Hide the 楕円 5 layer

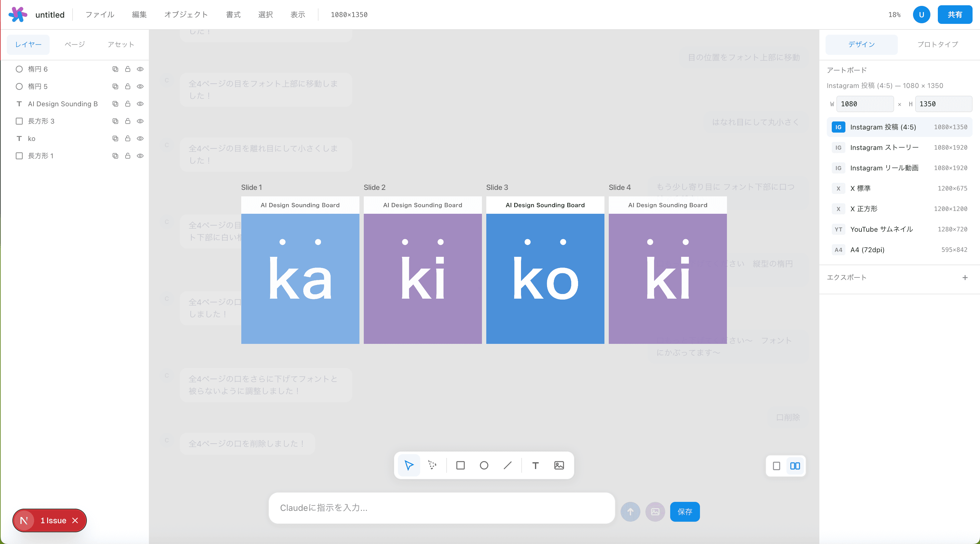pyautogui.click(x=140, y=86)
